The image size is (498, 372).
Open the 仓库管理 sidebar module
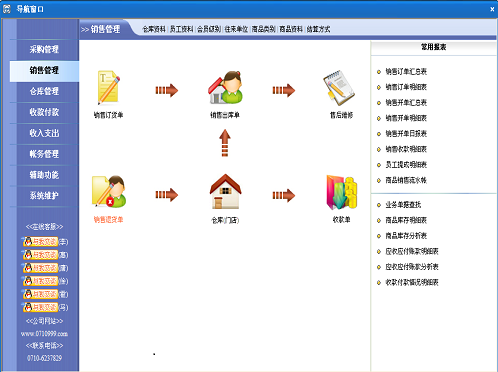pos(44,91)
